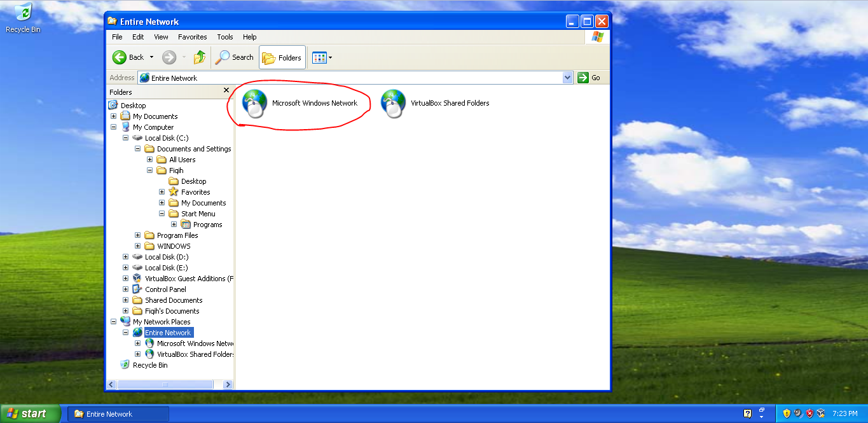Click the Back arrow icon
868x423 pixels.
click(120, 57)
